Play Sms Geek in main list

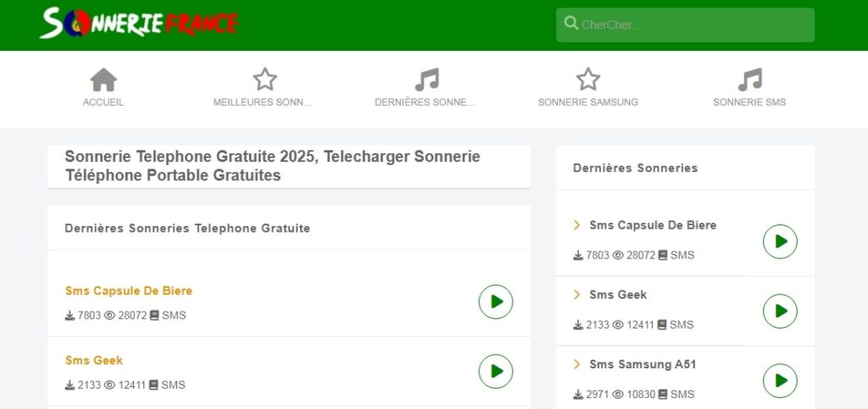click(496, 371)
